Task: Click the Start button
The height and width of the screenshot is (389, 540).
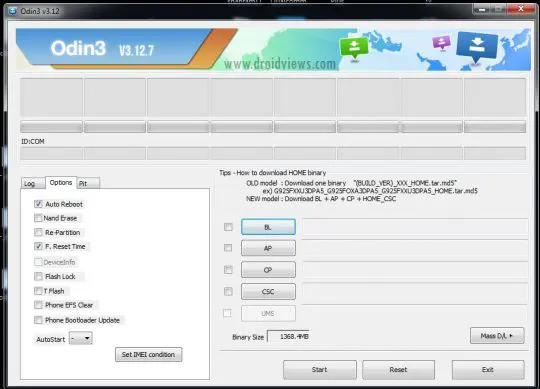Action: [x=320, y=370]
